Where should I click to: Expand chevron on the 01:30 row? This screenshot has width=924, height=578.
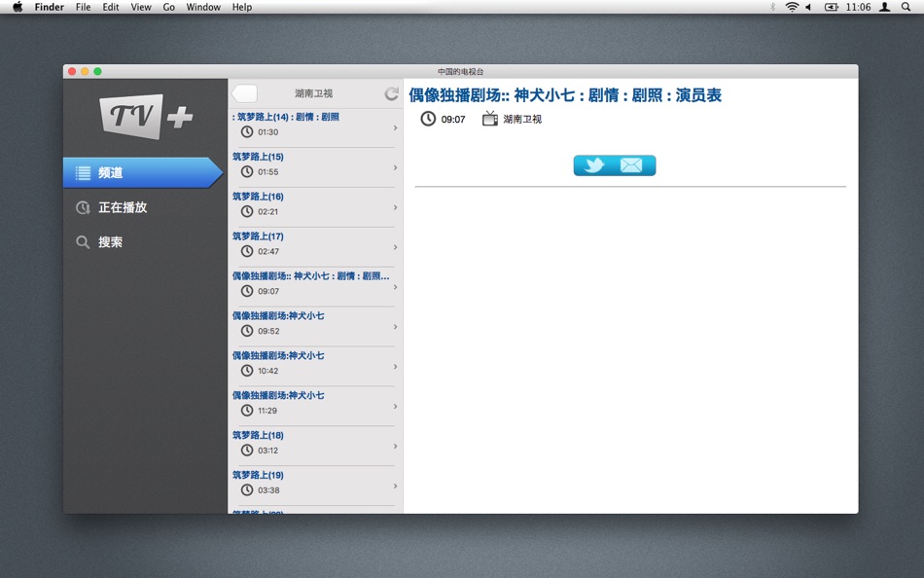coord(396,128)
